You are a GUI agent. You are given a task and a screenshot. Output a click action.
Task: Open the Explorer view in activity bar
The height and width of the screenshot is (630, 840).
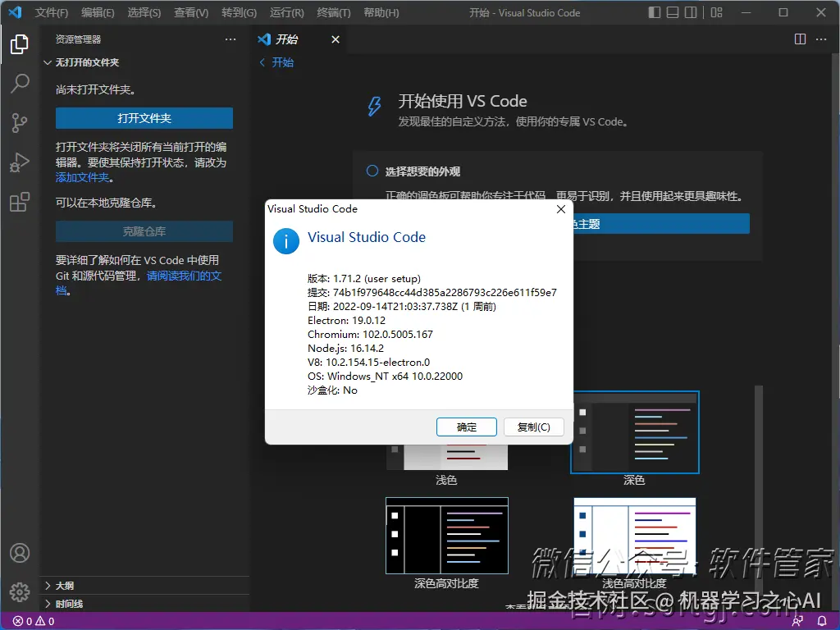pos(20,44)
